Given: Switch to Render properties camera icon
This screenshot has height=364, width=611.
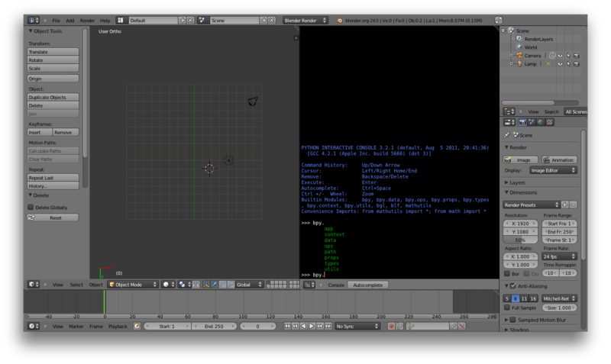Looking at the screenshot, I should pos(522,122).
